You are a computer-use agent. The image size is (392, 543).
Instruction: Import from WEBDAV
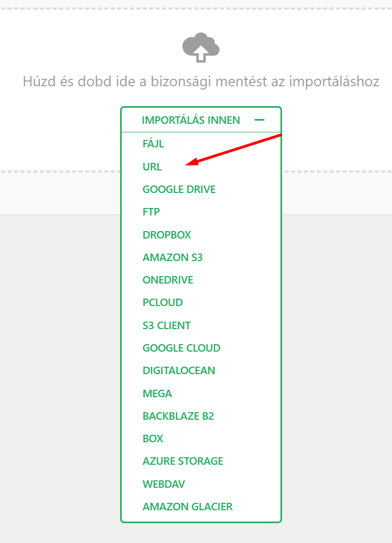[163, 484]
